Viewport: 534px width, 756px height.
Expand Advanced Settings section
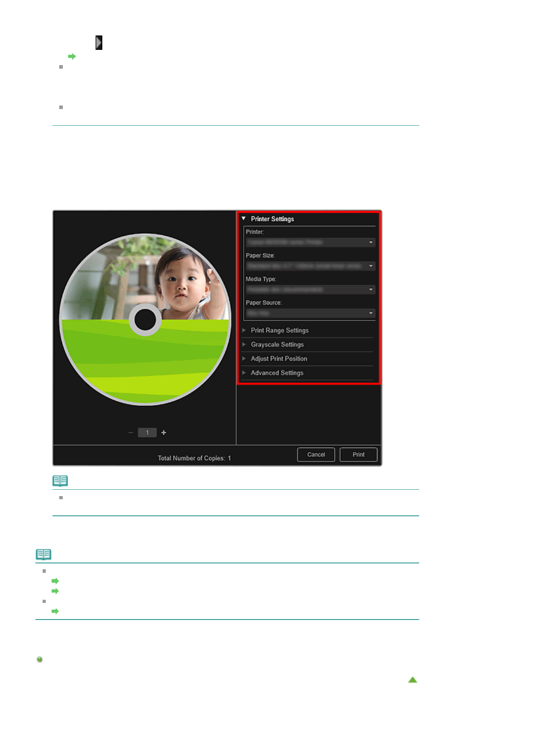(x=277, y=373)
